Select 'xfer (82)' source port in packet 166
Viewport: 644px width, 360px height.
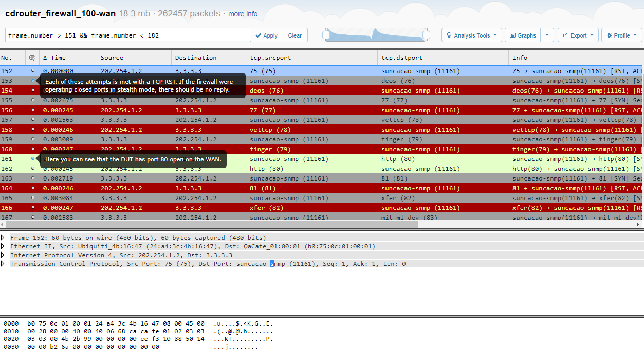[266, 208]
